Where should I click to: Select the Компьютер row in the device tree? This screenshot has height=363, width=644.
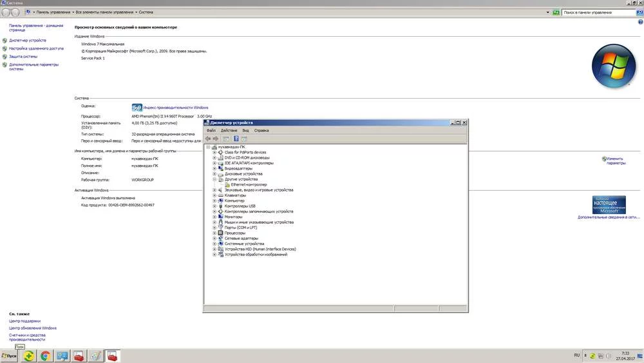click(x=234, y=201)
